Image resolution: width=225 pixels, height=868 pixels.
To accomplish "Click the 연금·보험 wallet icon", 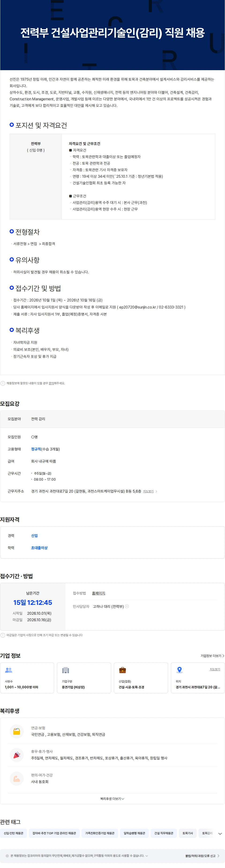I will pyautogui.click(x=17, y=731).
